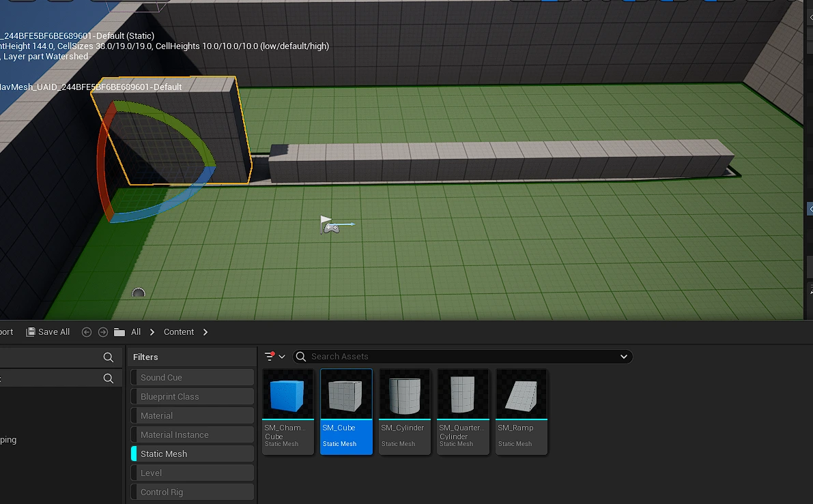Expand the chevron after the Content breadcrumb
This screenshot has width=813, height=504.
coord(205,332)
